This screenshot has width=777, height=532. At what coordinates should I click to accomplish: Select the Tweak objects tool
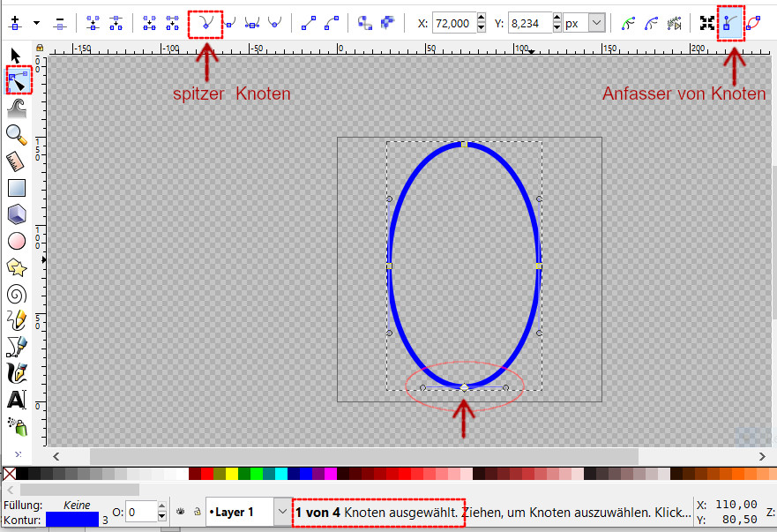tap(17, 108)
